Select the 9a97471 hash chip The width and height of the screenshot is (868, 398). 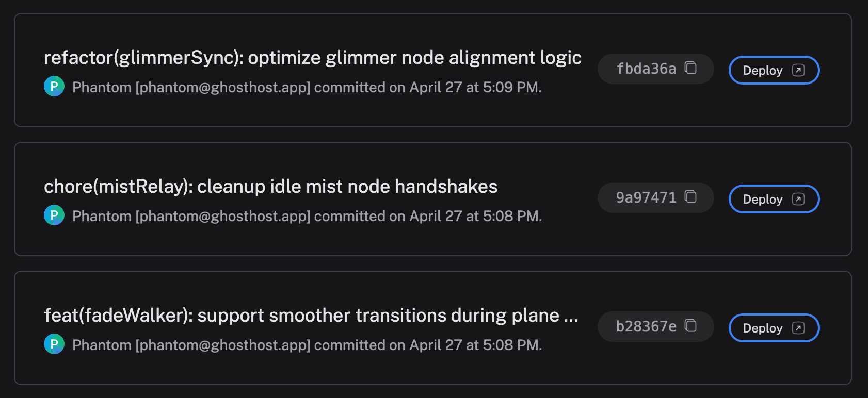tap(646, 197)
